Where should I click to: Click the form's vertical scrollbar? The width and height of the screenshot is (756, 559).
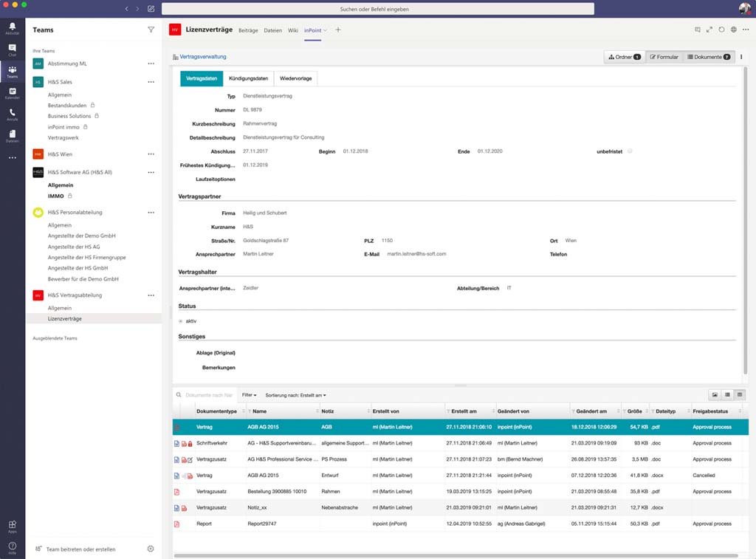click(746, 221)
